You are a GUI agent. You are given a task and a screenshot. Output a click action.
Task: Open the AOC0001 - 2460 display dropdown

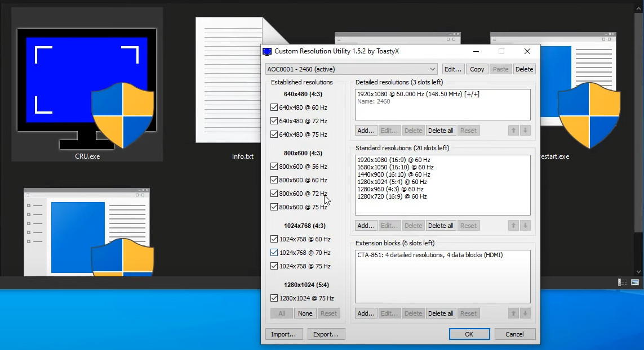pyautogui.click(x=351, y=69)
